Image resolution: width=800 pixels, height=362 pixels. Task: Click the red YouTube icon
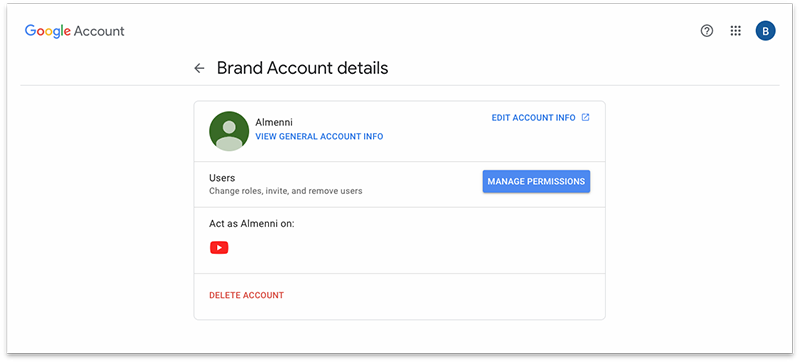(x=219, y=248)
